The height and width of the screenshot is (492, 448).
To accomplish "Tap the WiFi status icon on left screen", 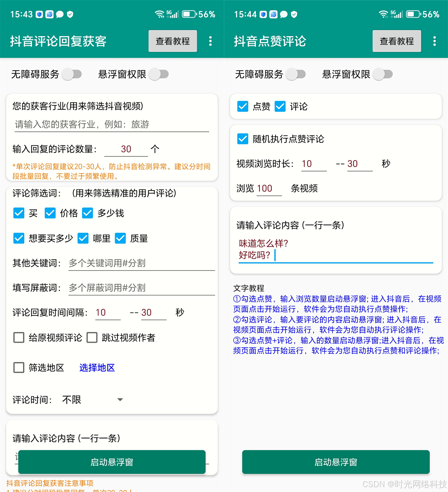I will 159,14.
